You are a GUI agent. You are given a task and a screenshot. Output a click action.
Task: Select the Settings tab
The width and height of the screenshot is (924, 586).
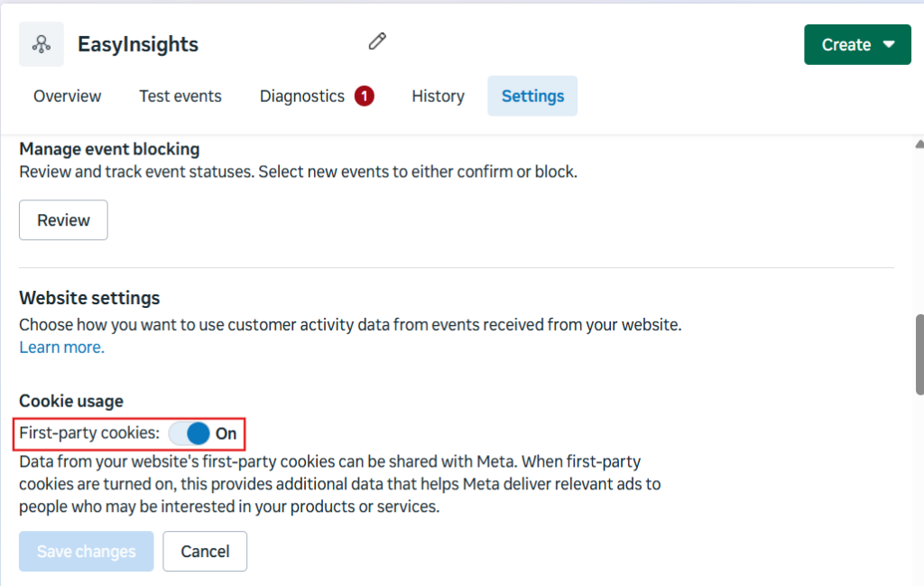tap(532, 96)
